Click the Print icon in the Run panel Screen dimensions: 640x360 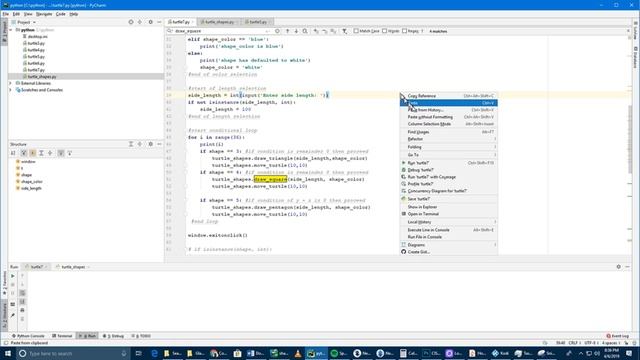(22, 310)
